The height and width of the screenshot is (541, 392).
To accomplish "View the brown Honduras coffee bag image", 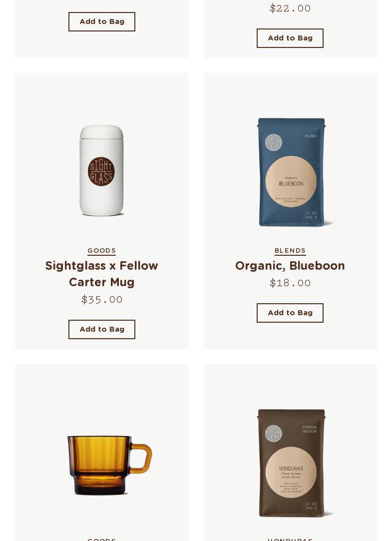I will (292, 463).
